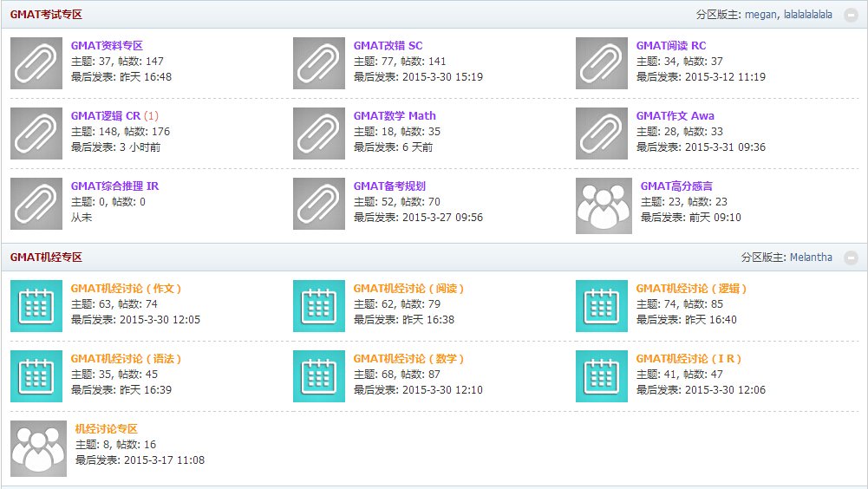Click the paperclip icon beside GMAT阅读 RC
This screenshot has height=489, width=868.
602,63
